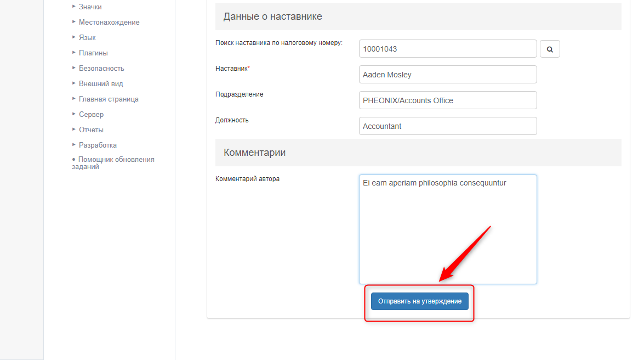Viewport: 644px width, 360px height.
Task: Click the Поиск наставника по налоговому номеру label
Action: point(279,43)
